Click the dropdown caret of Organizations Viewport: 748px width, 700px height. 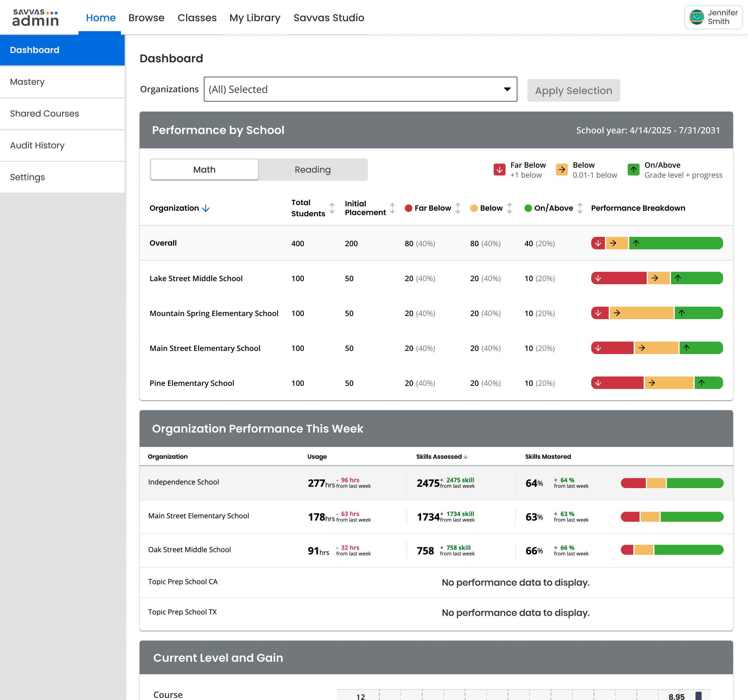(507, 89)
